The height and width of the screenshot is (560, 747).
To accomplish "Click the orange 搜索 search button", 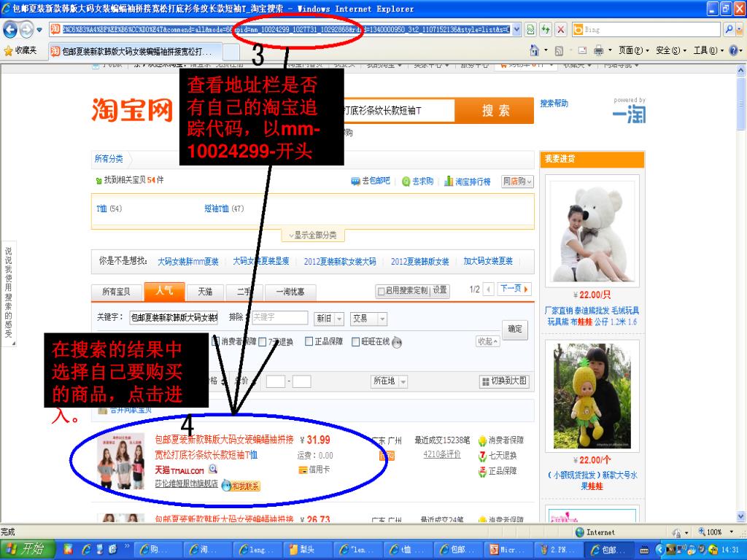I will (495, 111).
